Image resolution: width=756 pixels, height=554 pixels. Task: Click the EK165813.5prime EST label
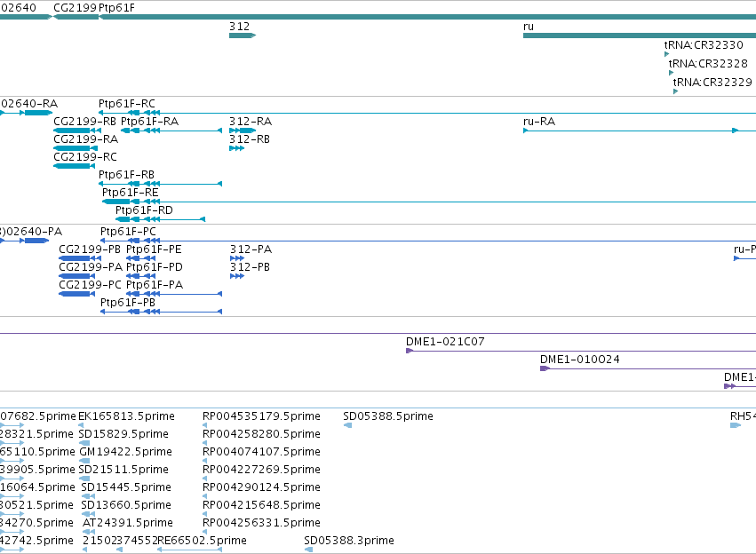(x=126, y=416)
